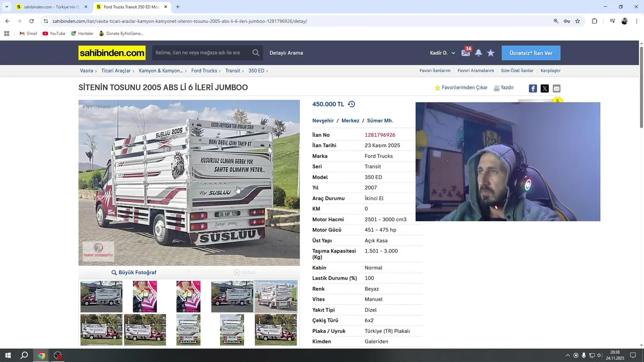Open Windows Start menu
Viewport: 644px width, 362px height.
pos(8,355)
